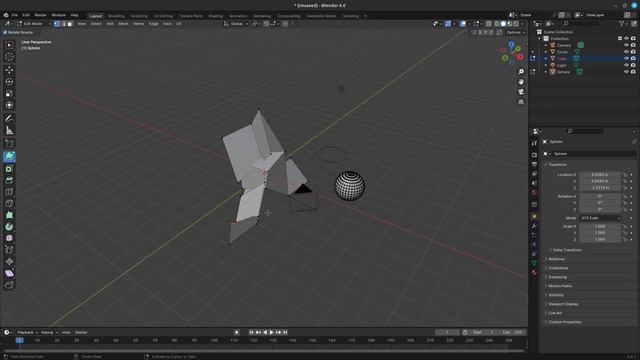Open the timeline Keying popover
Viewport: 640px width, 360px height.
(x=49, y=332)
